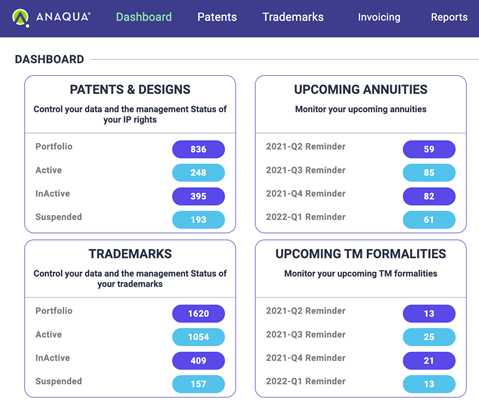The image size is (479, 414).
Task: Open the Trademarks Portfolio 1620 badge
Action: point(198,313)
